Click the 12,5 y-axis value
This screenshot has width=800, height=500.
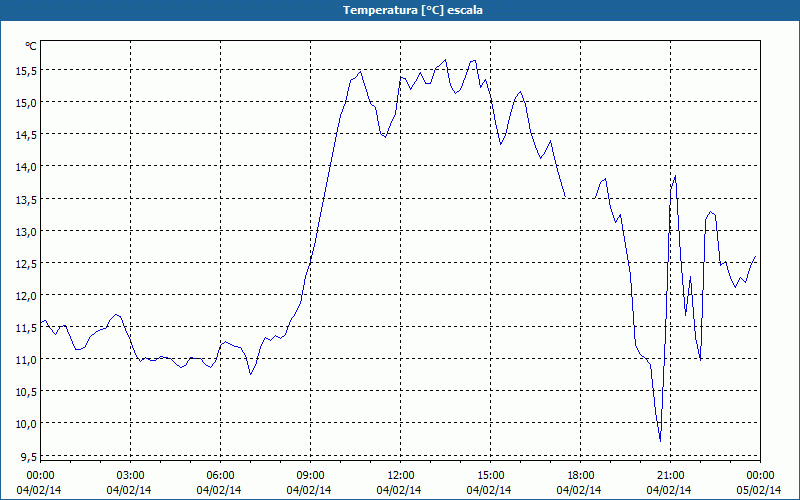pyautogui.click(x=26, y=264)
